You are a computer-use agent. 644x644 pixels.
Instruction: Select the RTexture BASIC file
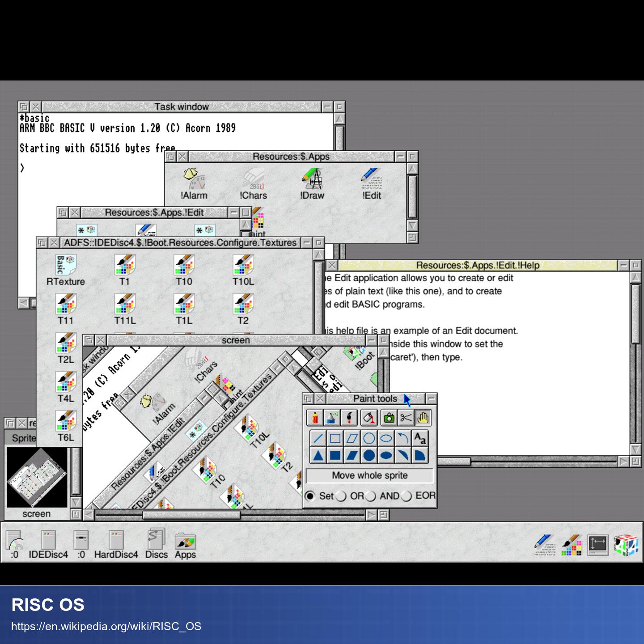click(x=66, y=270)
